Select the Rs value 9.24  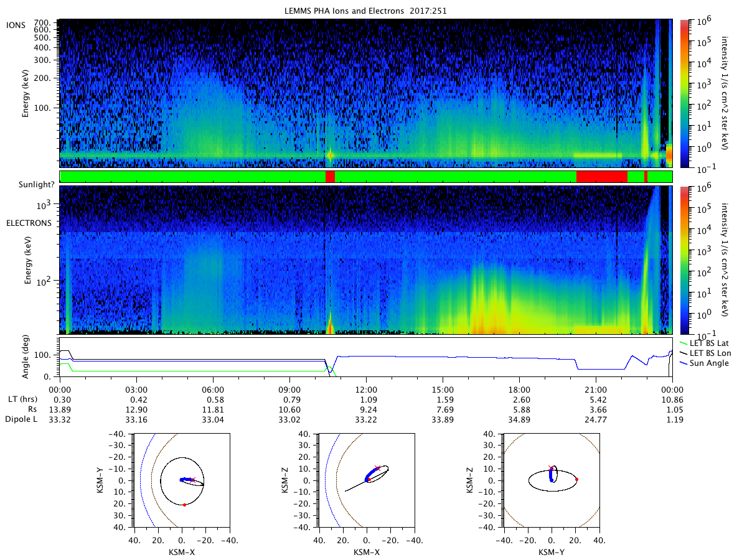coord(366,409)
